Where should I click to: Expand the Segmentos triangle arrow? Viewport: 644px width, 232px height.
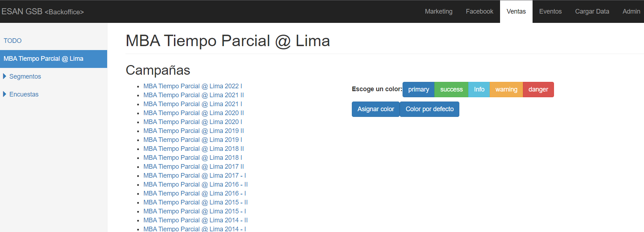pyautogui.click(x=5, y=76)
